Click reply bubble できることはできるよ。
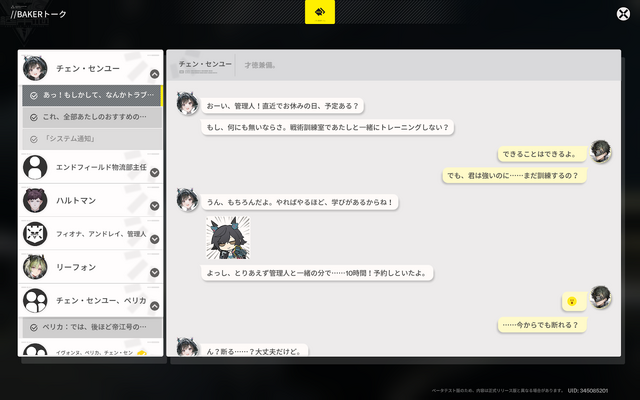640x400 pixels. 542,154
